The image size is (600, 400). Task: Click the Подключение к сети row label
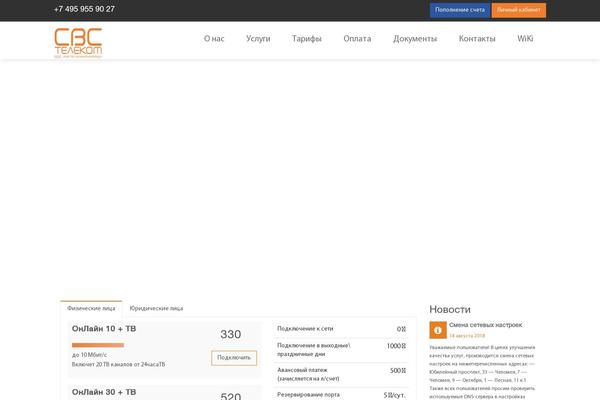pyautogui.click(x=305, y=328)
